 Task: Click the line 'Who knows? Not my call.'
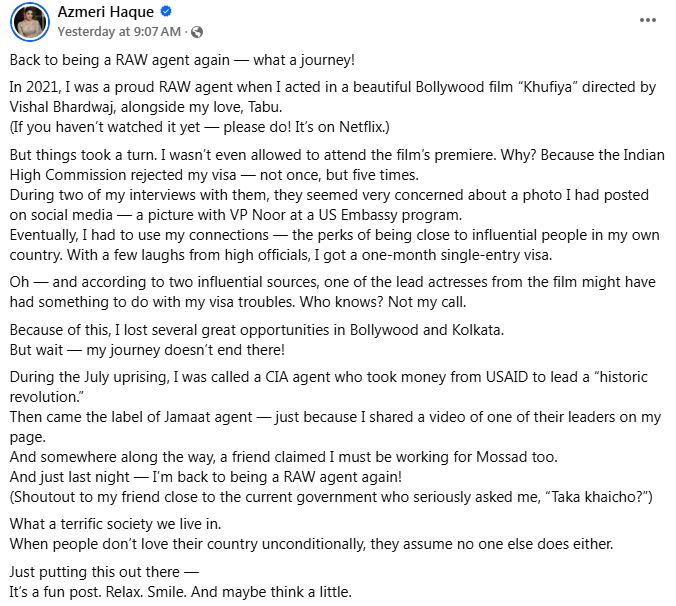(x=383, y=302)
